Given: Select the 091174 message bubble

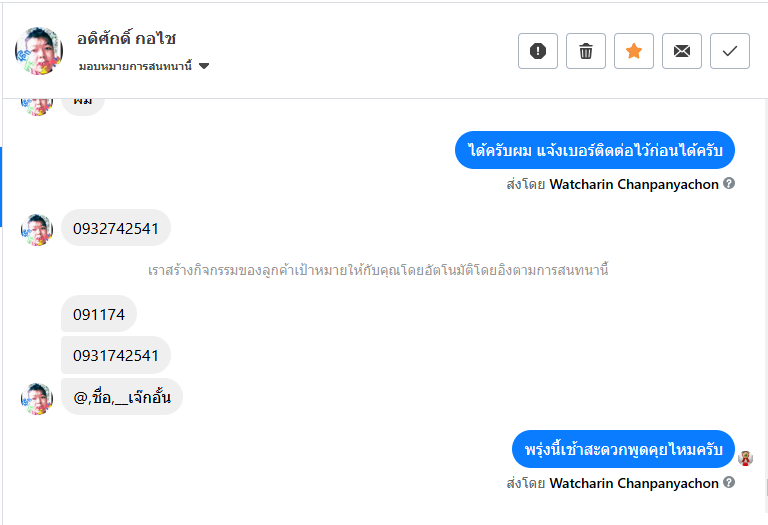Looking at the screenshot, I should (x=99, y=314).
